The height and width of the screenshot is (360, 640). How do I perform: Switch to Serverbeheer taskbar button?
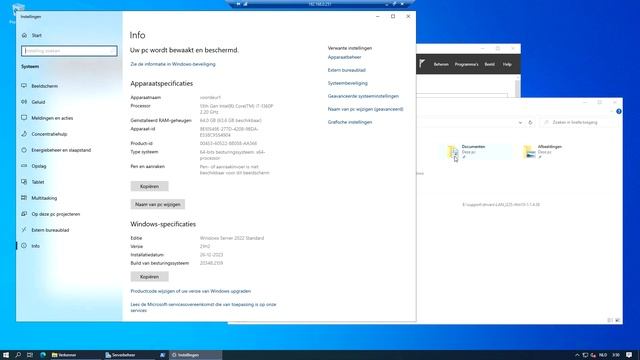pos(128,355)
